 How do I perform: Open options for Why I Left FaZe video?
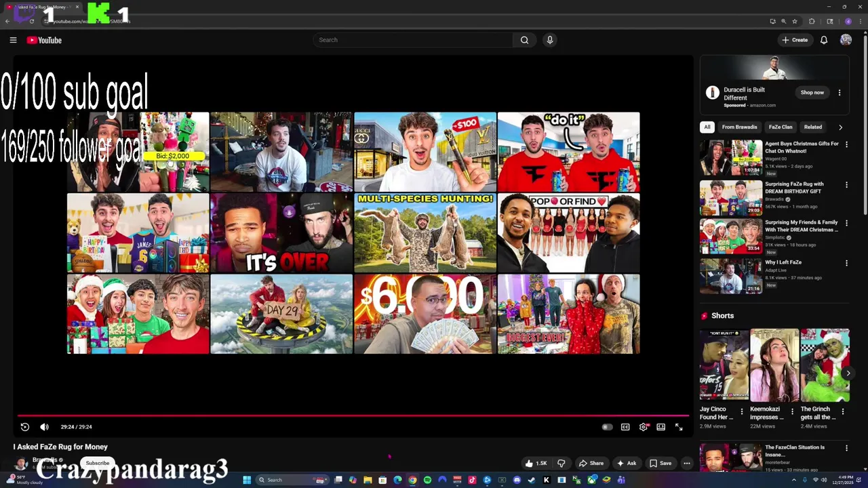pos(846,263)
